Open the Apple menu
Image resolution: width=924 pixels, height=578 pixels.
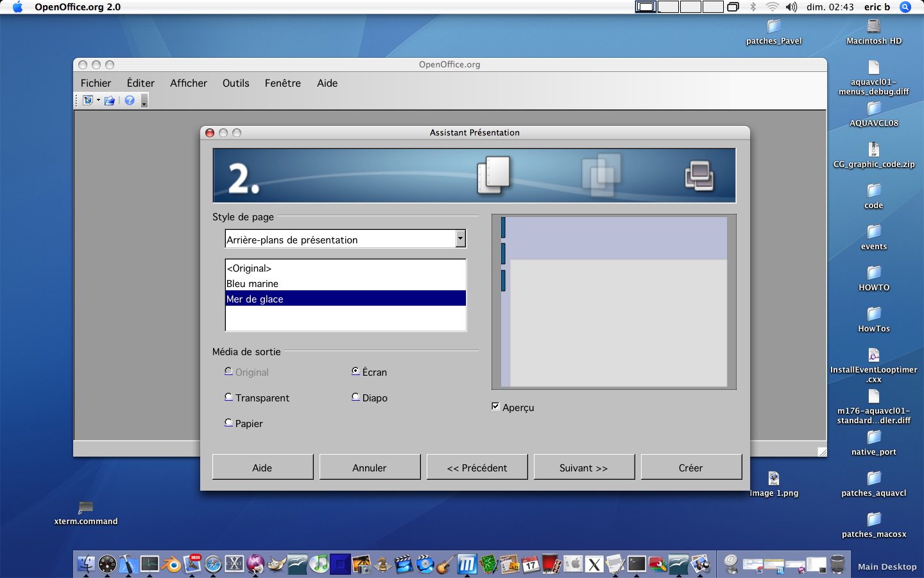tap(17, 7)
